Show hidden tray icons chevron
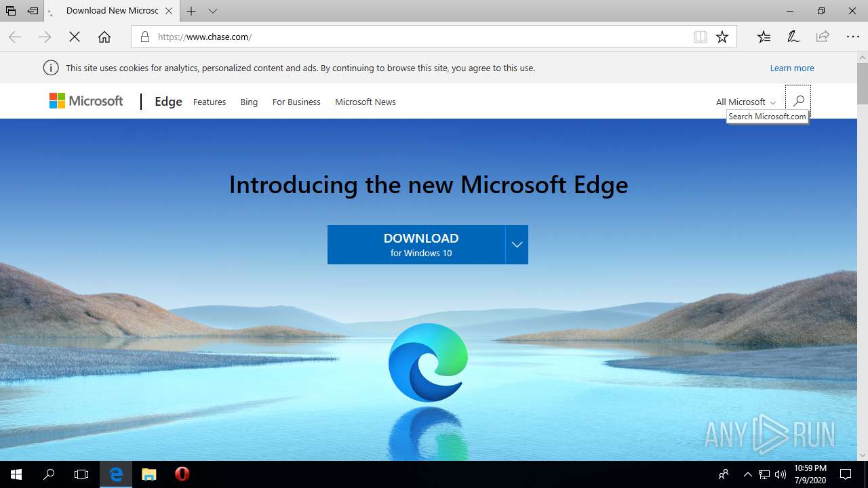Viewport: 868px width, 488px height. 748,474
